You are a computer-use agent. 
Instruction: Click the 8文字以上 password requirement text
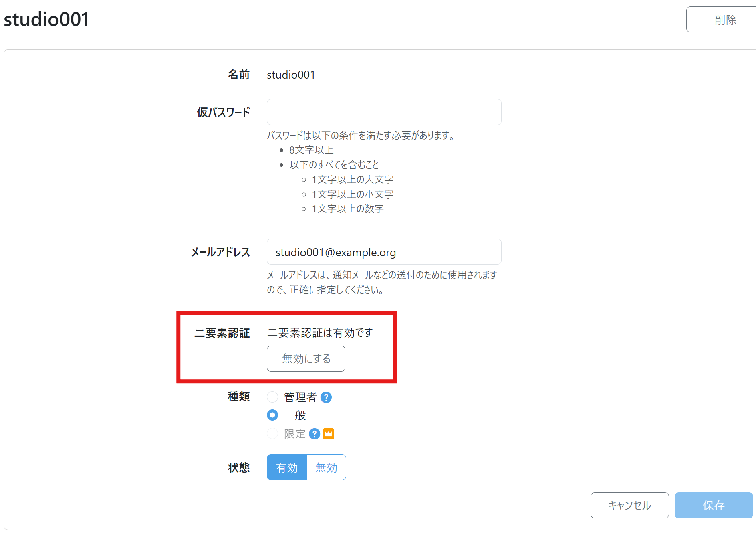coord(311,150)
